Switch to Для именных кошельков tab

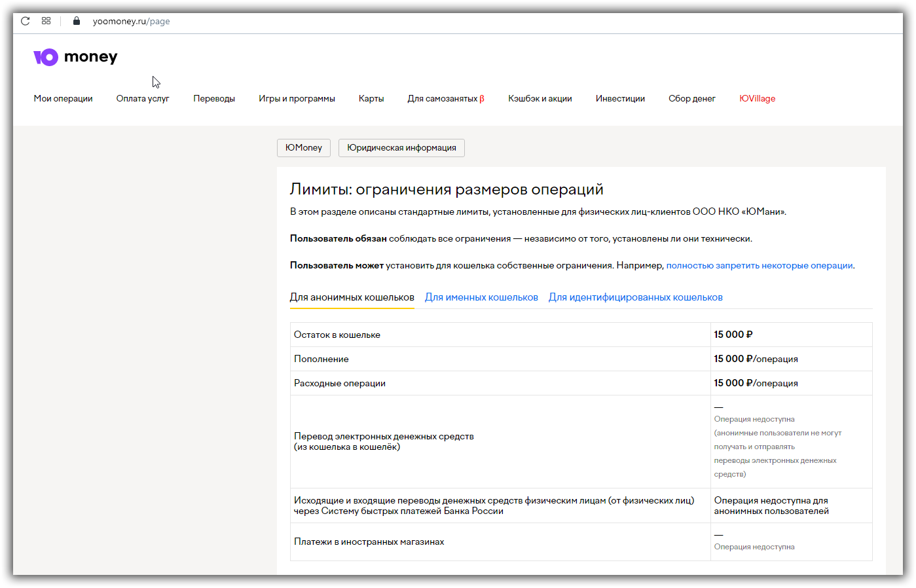point(481,297)
